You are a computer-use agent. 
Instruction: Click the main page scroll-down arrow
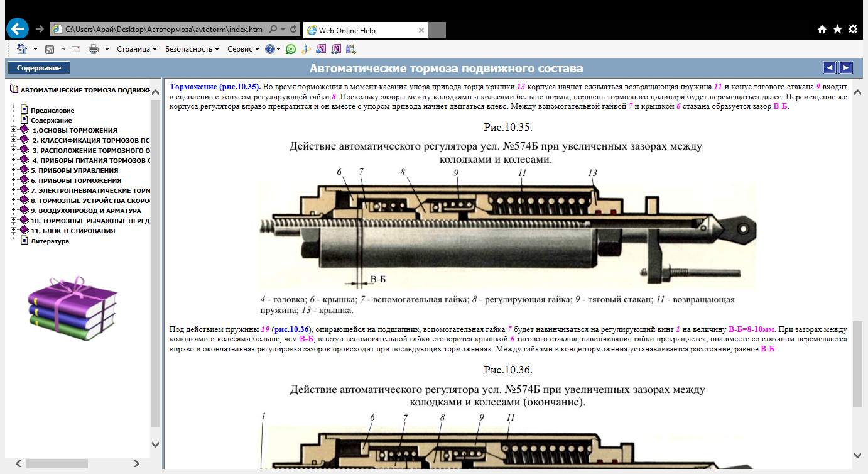pos(858,455)
